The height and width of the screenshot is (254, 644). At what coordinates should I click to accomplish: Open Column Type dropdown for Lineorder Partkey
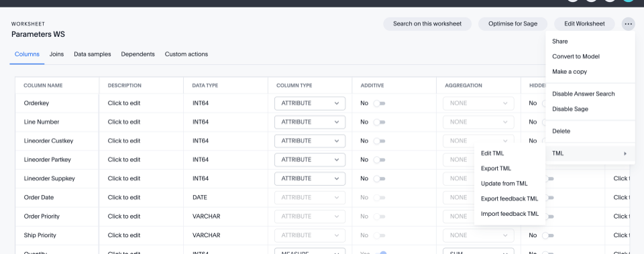(x=310, y=160)
